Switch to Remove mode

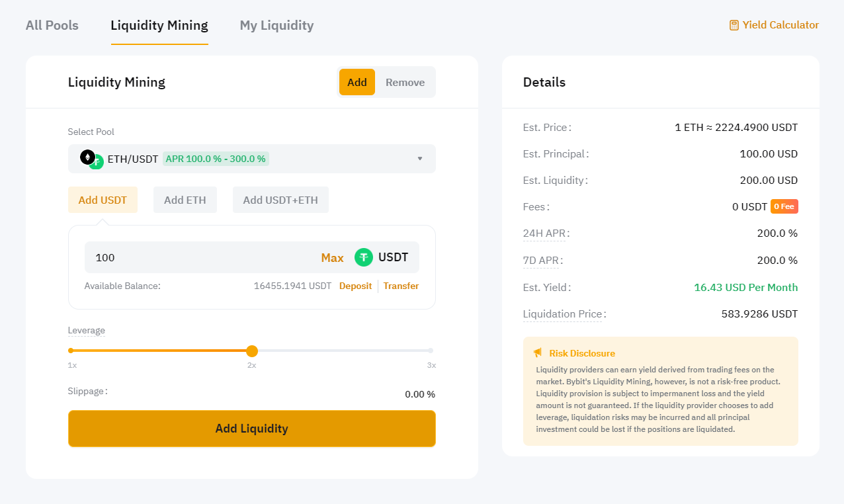[405, 82]
